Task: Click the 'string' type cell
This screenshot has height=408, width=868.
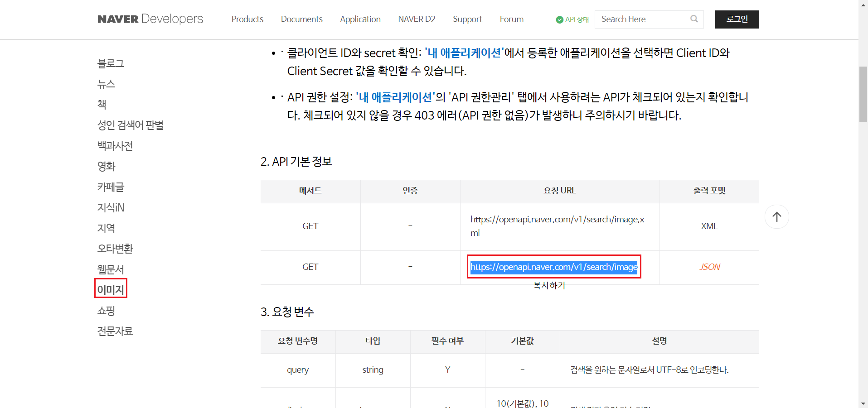Action: (x=373, y=370)
